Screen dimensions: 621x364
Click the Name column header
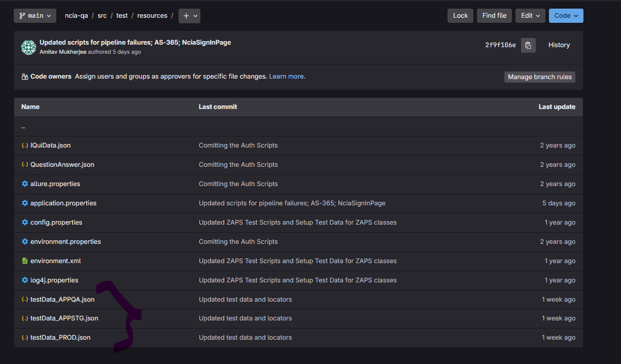click(x=30, y=107)
